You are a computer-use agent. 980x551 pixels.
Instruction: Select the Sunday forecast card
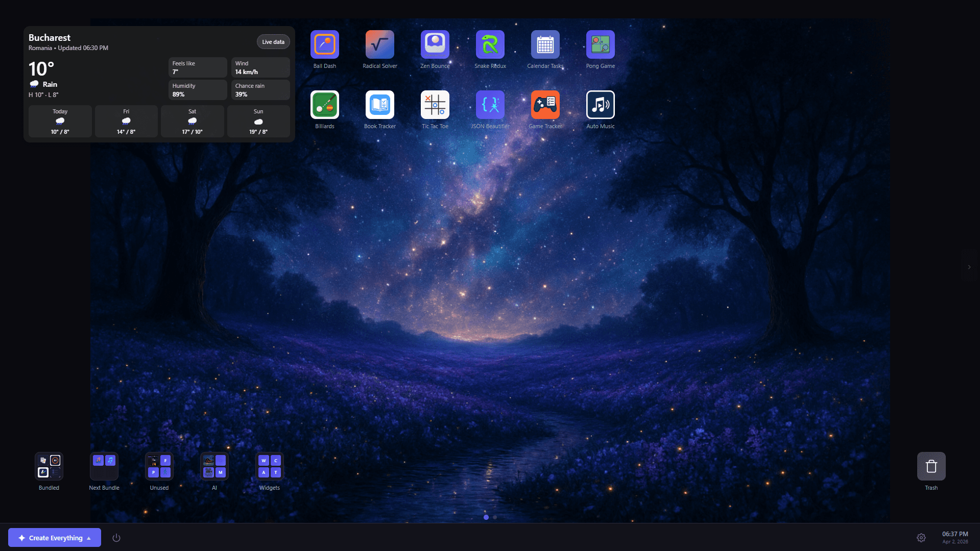click(x=258, y=121)
